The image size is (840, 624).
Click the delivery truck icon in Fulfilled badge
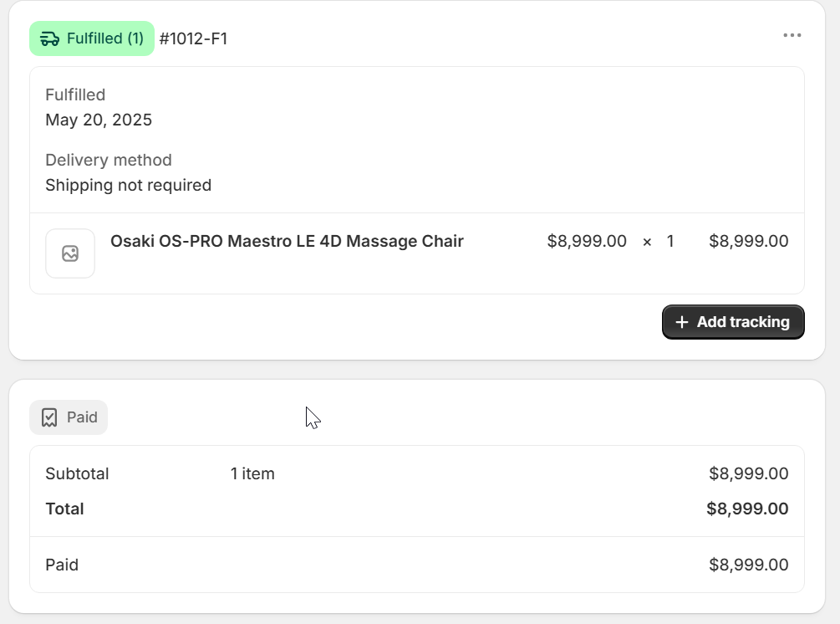click(x=50, y=38)
